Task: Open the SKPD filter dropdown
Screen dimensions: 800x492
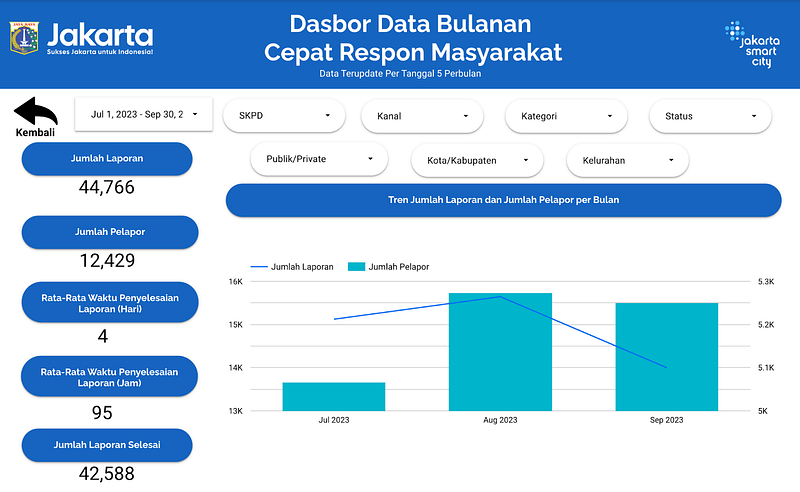Action: [x=284, y=116]
